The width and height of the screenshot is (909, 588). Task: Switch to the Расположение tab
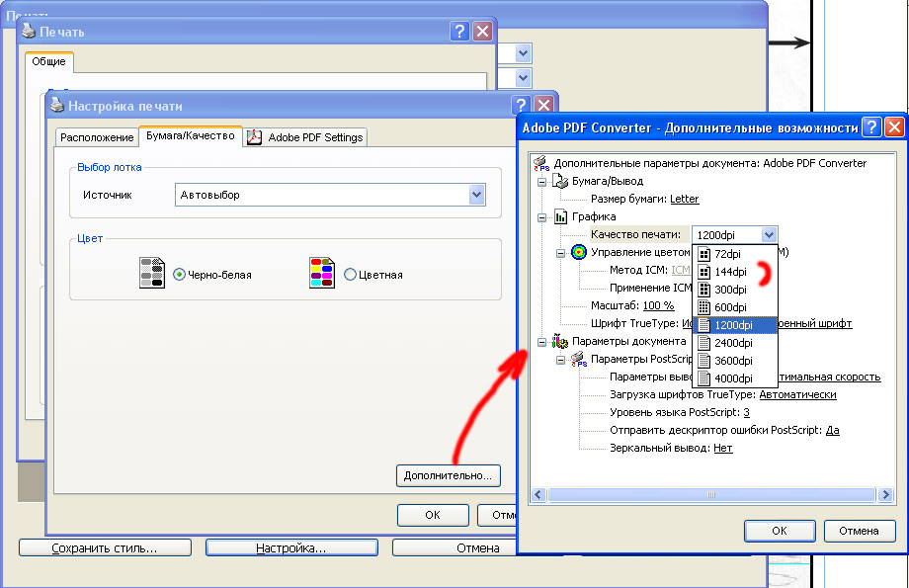click(97, 137)
